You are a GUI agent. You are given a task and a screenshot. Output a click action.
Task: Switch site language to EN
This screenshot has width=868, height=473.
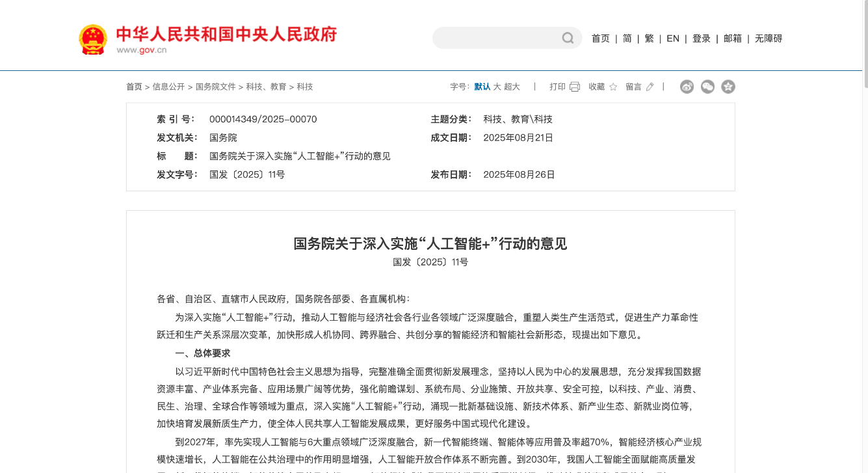[x=672, y=38]
